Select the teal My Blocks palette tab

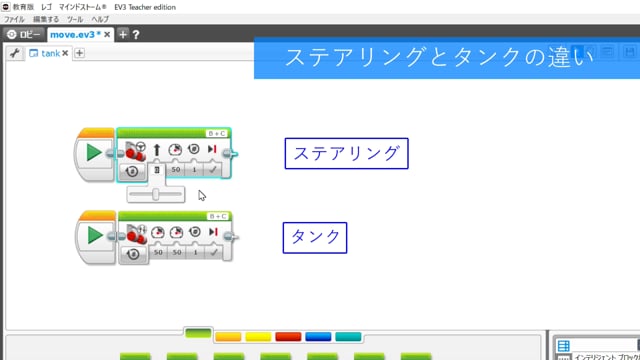(348, 337)
